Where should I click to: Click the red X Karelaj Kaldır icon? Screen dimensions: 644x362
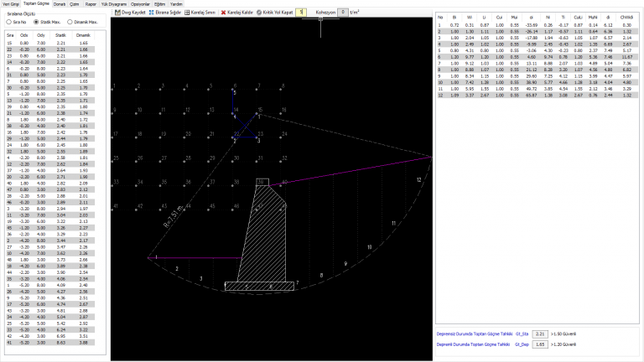click(223, 13)
